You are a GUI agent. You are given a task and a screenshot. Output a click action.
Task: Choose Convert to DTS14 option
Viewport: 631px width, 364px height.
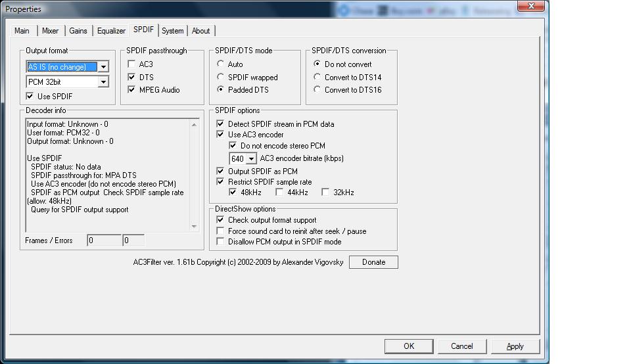(317, 78)
